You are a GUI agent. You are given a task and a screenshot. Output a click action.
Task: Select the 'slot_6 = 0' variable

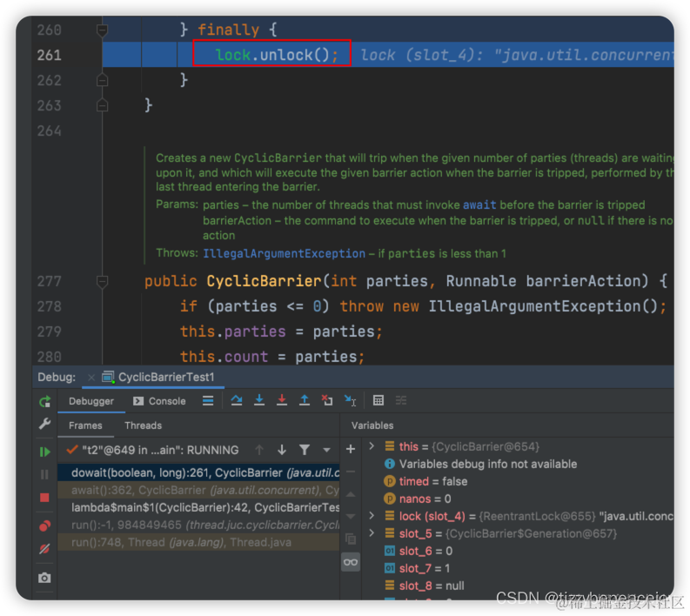[418, 552]
